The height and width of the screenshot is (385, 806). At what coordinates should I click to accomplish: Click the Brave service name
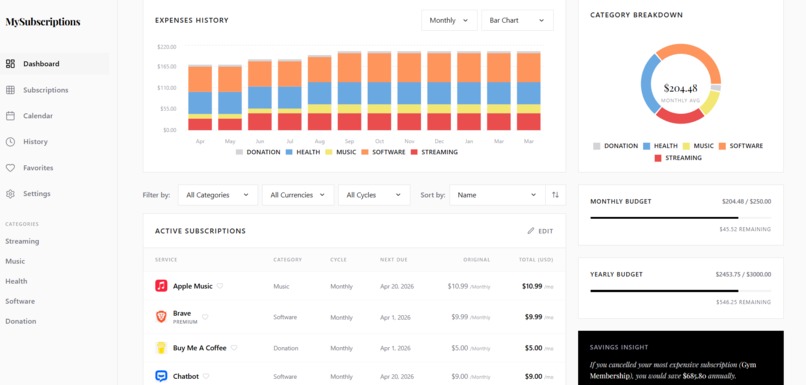(x=182, y=313)
